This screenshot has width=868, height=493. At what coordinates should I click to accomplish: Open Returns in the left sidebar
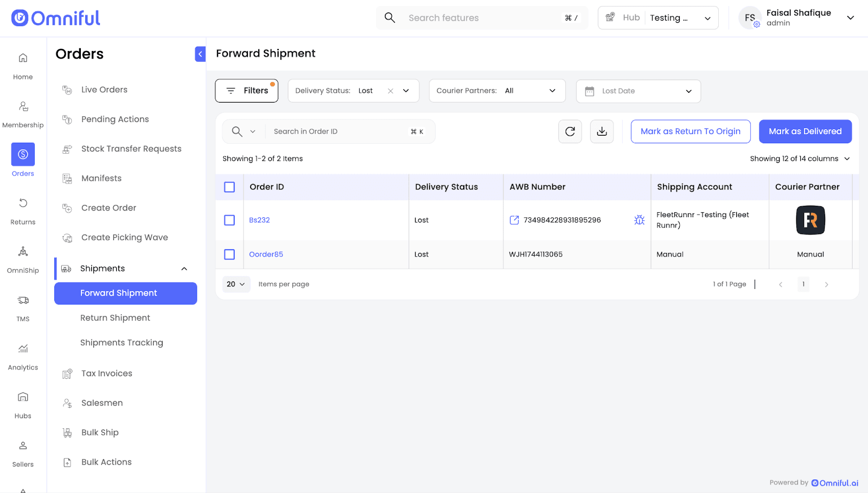click(23, 211)
